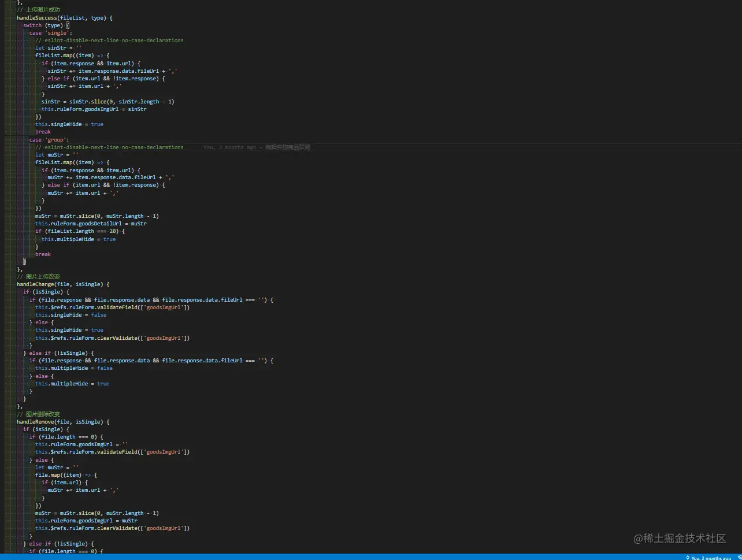Click the line "case 'single':"
The width and height of the screenshot is (742, 560).
click(x=51, y=33)
